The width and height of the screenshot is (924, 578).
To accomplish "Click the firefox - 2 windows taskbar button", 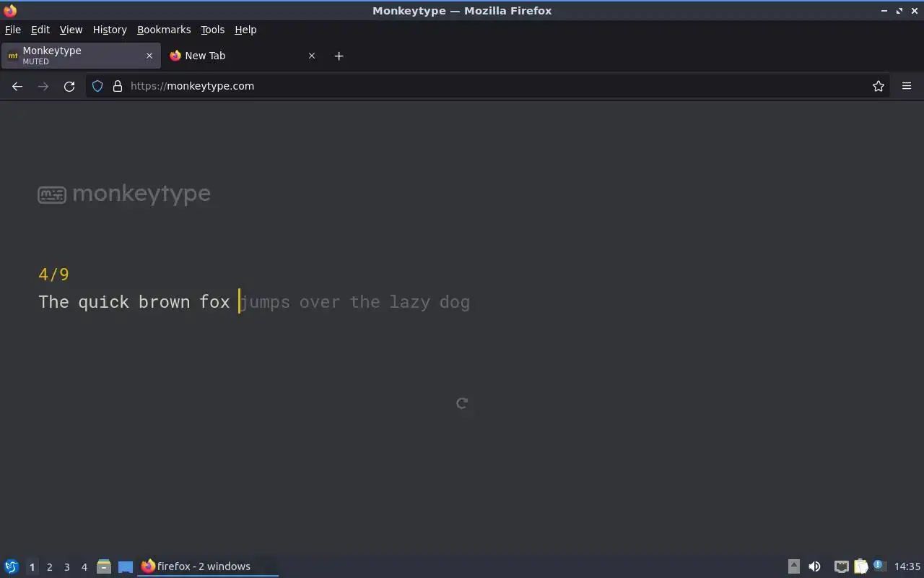I will [208, 566].
